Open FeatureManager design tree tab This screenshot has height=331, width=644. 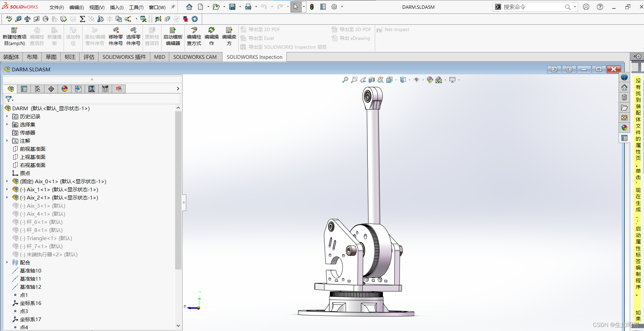click(x=10, y=89)
